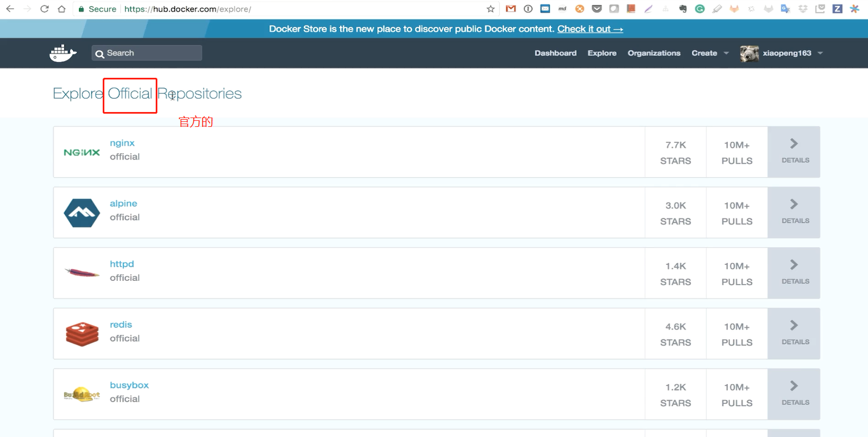Focus the Docker Hub Search field
Viewport: 868px width, 437px height.
pos(147,53)
